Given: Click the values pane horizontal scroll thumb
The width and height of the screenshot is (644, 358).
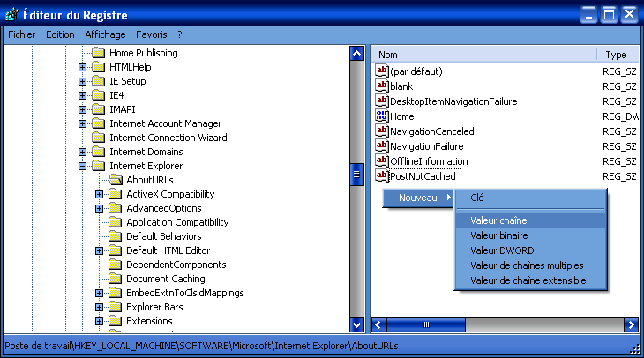Looking at the screenshot, I should [426, 325].
